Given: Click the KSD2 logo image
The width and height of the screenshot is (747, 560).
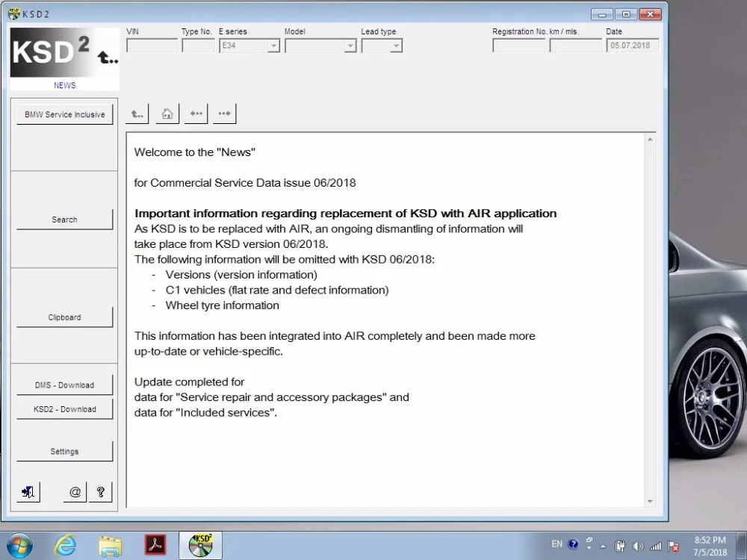Looking at the screenshot, I should pos(64,53).
